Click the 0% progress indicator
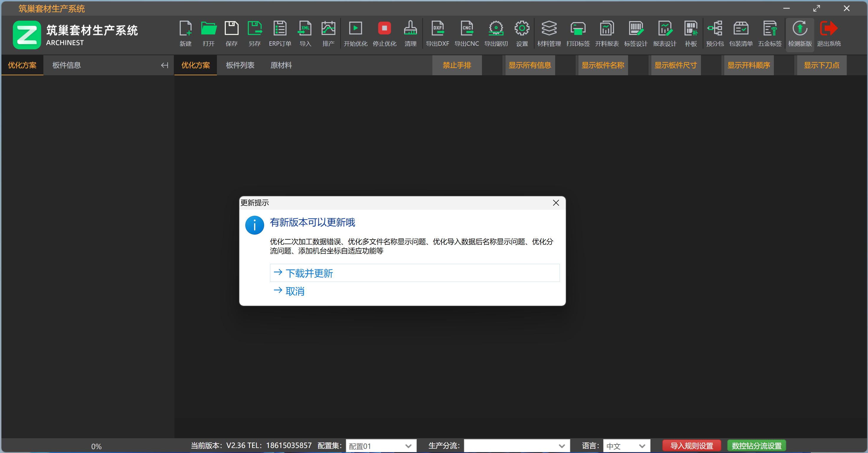 [x=96, y=446]
